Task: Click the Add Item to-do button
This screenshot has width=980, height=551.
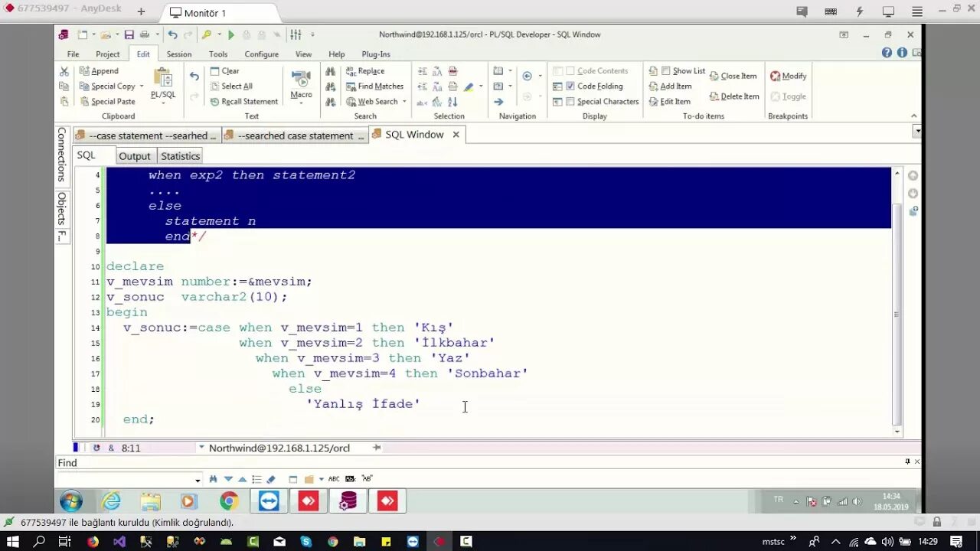Action: coord(670,86)
